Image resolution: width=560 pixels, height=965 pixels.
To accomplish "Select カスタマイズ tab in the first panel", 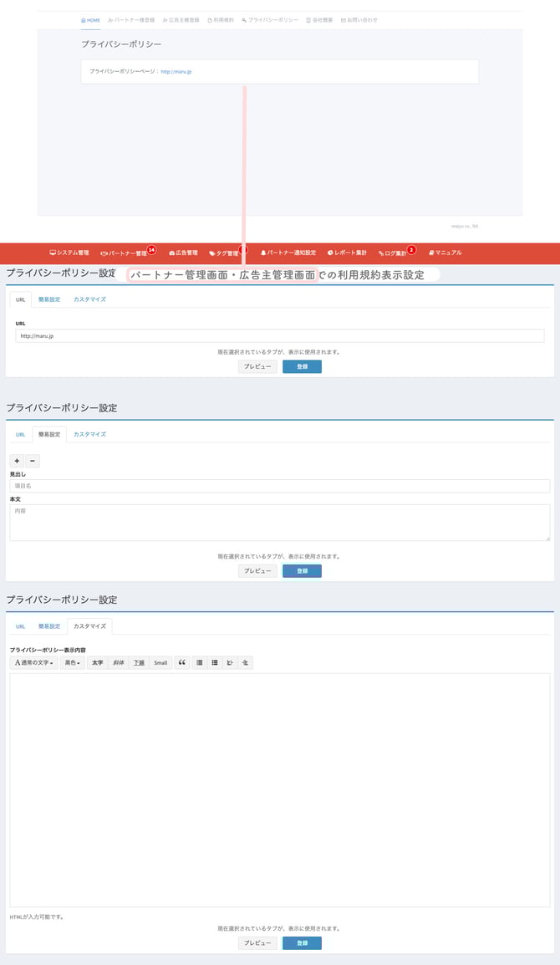I will [x=89, y=299].
